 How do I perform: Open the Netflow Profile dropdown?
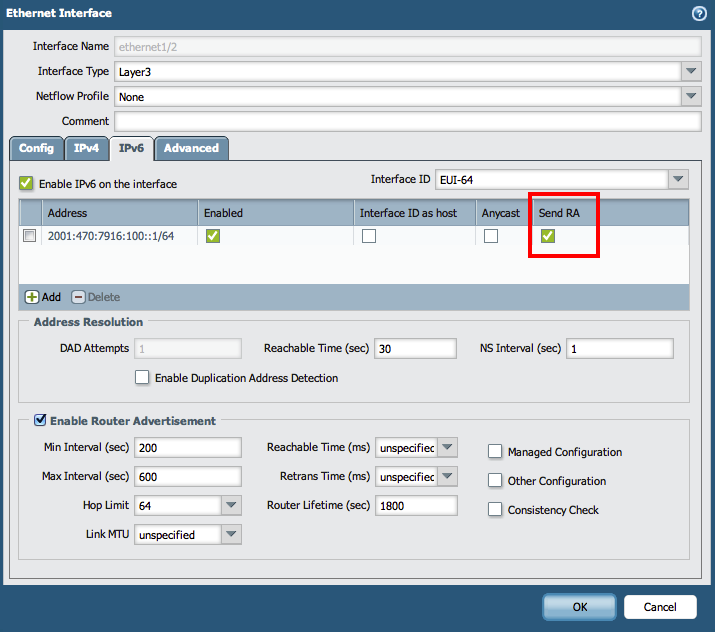(691, 97)
